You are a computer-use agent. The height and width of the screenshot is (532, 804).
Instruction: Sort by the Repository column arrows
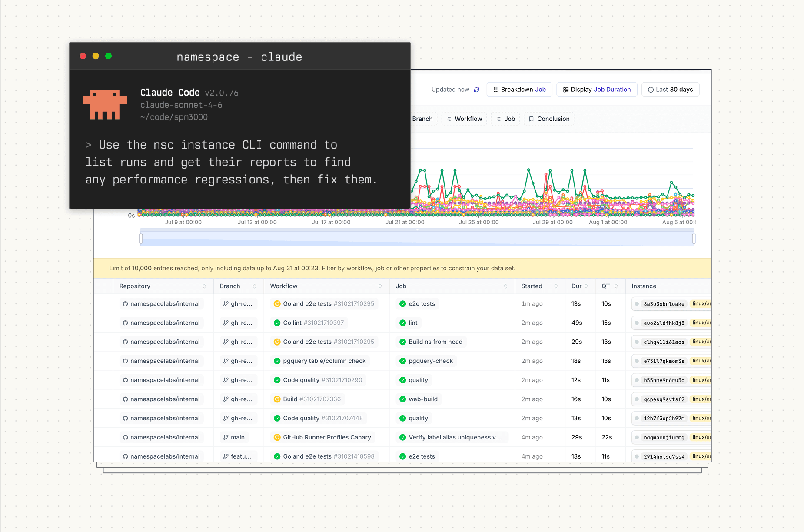coord(204,286)
